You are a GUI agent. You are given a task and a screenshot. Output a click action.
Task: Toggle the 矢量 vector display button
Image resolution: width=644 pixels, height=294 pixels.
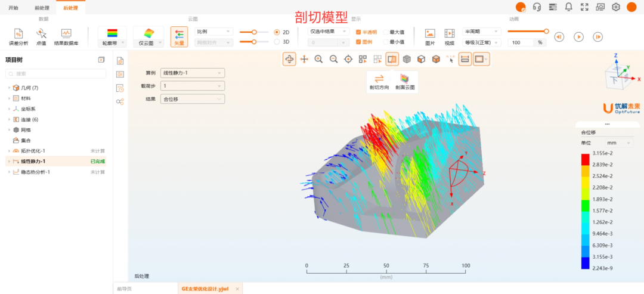point(179,36)
